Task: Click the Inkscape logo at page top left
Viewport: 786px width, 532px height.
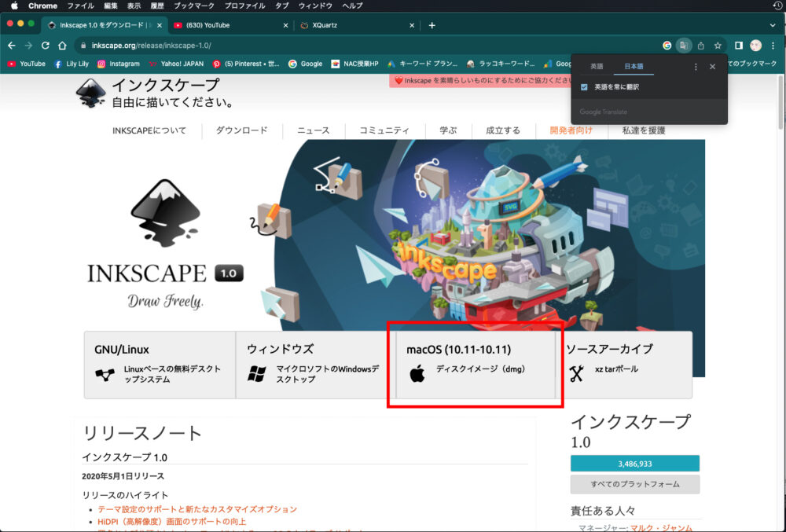Action: 90,93
